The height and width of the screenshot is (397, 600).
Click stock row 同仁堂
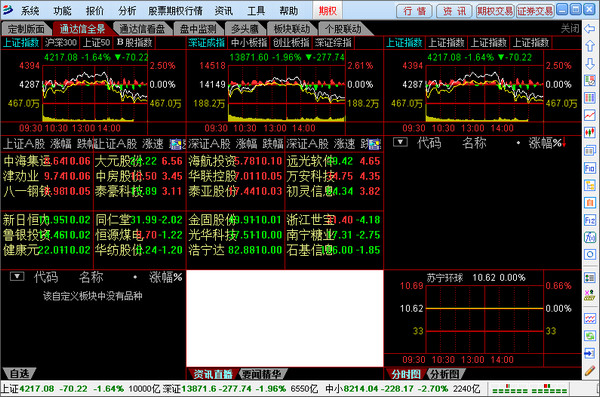(139, 220)
